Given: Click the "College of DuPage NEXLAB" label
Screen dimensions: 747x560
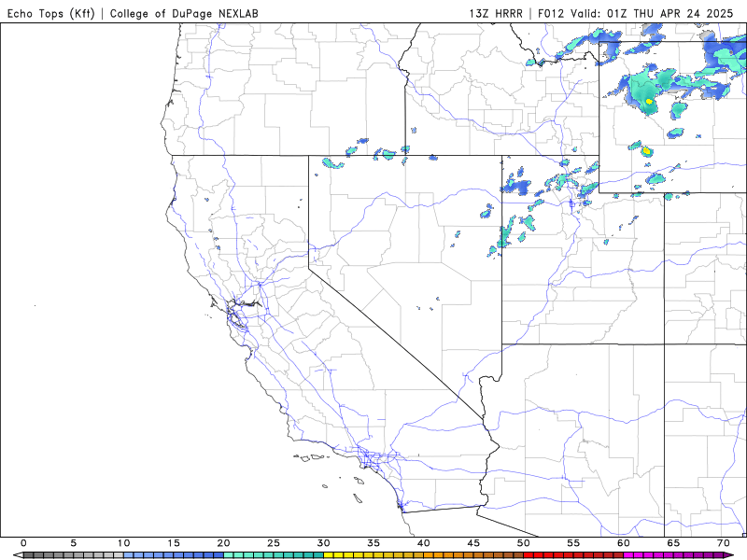Looking at the screenshot, I should click(184, 13).
